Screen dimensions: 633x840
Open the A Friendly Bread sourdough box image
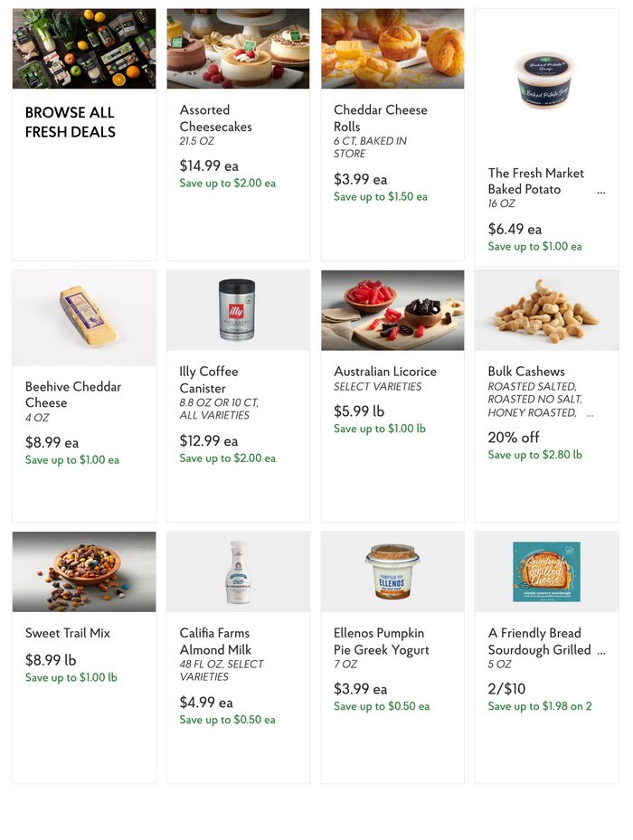coord(546,571)
